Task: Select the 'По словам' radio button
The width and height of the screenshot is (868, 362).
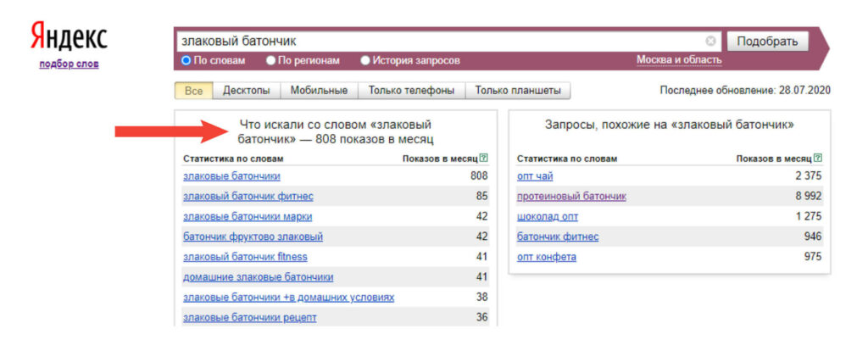Action: coord(186,60)
